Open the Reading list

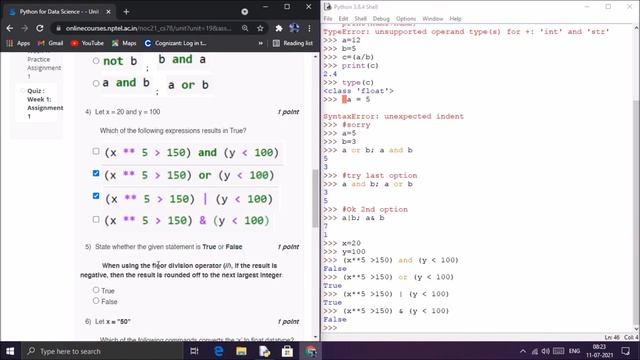[x=293, y=43]
